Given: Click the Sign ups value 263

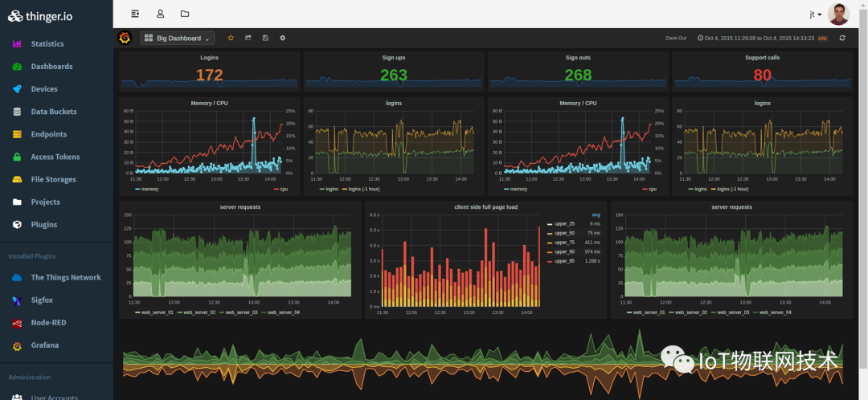Looking at the screenshot, I should [394, 75].
